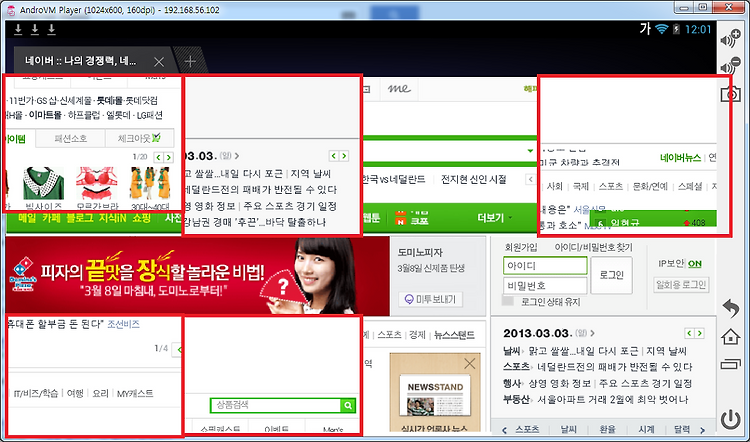Viewport: 750px width, 442px height.
Task: Open 서울아파트 거래 2월에 최악 벗어나 headline
Action: 613,399
